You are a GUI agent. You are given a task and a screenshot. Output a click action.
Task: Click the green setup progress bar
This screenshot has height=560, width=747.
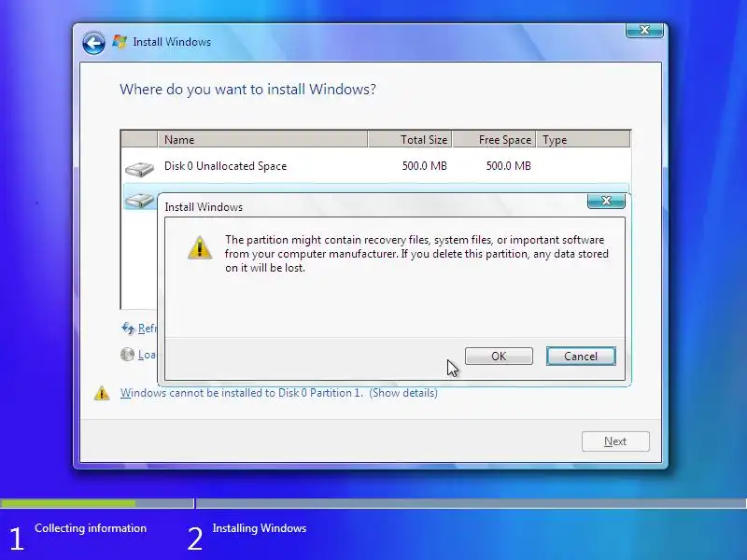click(x=67, y=503)
